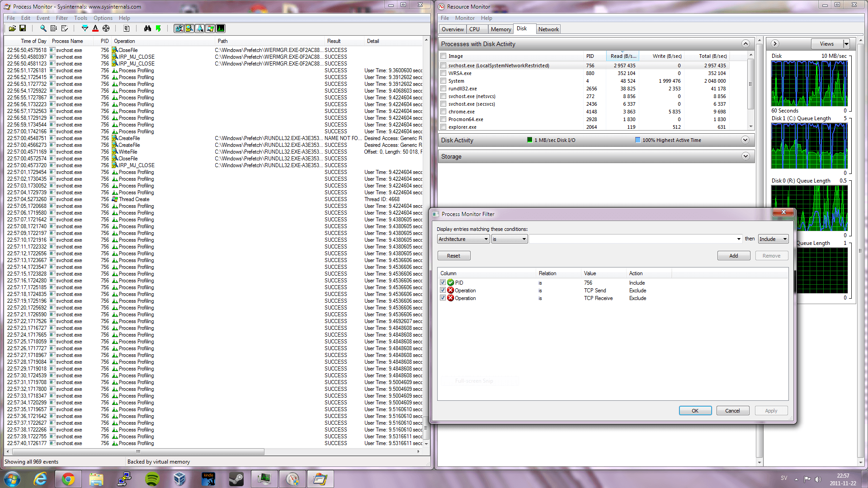Expand the Storage section
Screen dimensions: 868x488
click(x=745, y=156)
